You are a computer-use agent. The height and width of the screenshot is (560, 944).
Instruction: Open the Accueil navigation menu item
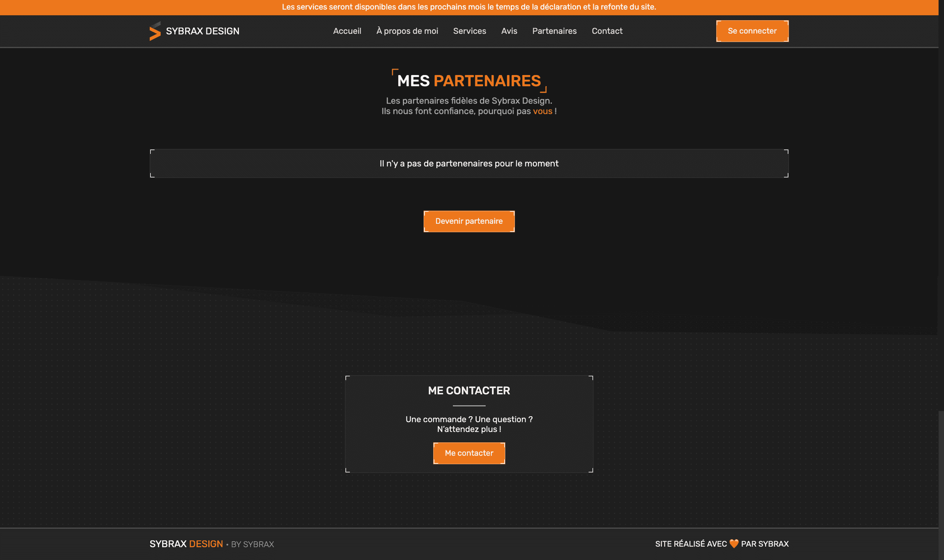(x=347, y=31)
